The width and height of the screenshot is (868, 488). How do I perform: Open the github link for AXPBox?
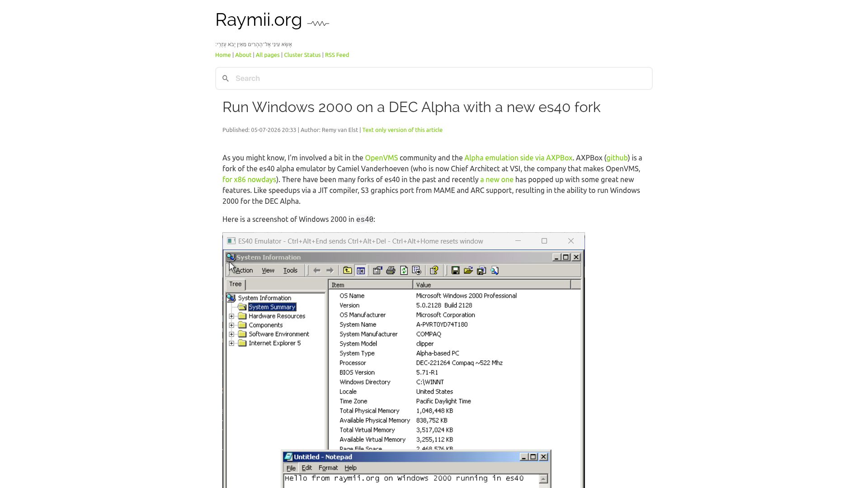point(617,158)
